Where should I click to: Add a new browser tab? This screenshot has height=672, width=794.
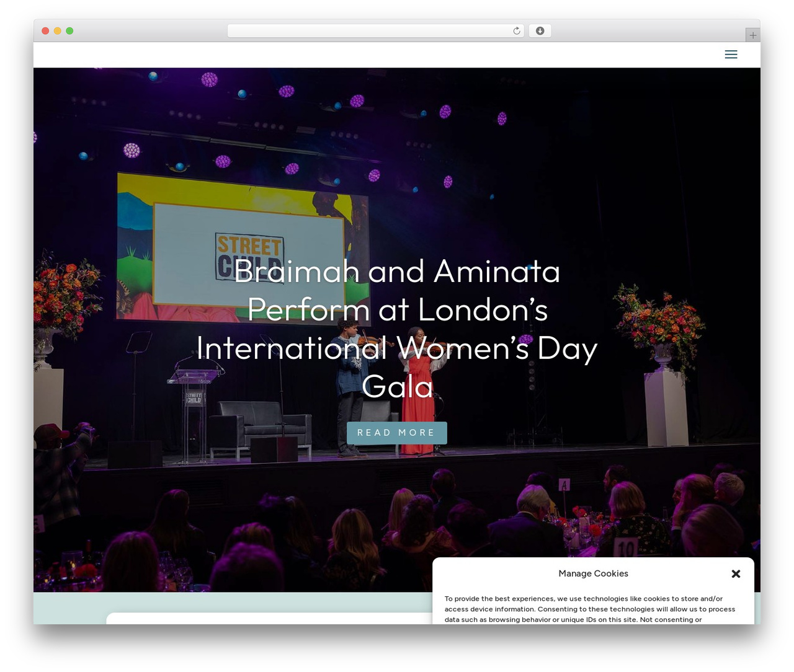(x=752, y=35)
